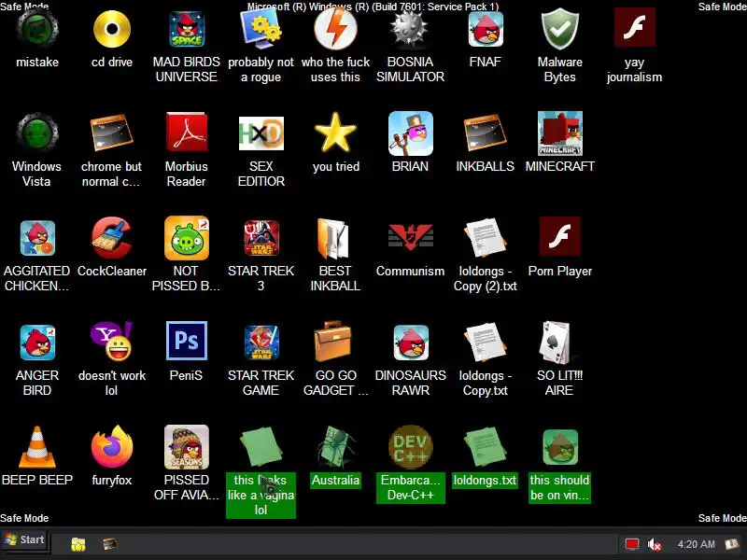Click the tray icon right of the clock

(x=732, y=544)
